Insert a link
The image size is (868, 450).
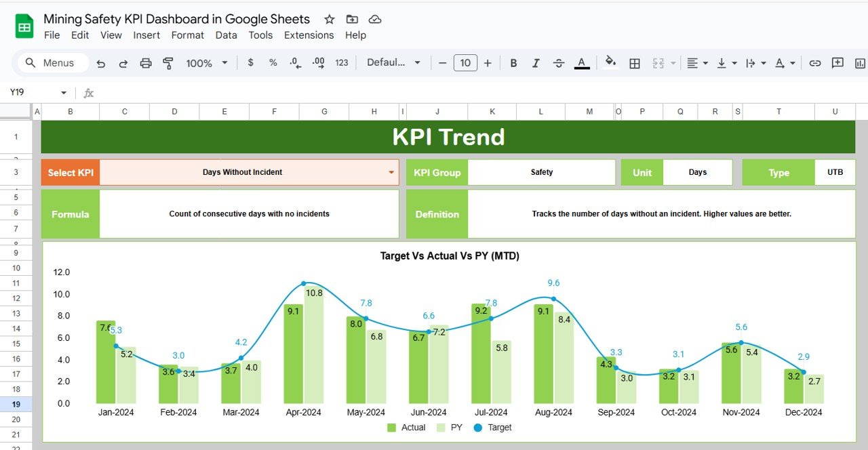815,62
